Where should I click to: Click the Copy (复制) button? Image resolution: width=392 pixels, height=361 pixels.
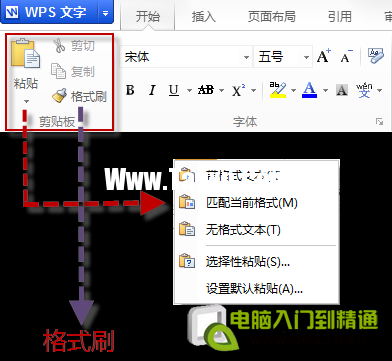pyautogui.click(x=73, y=71)
